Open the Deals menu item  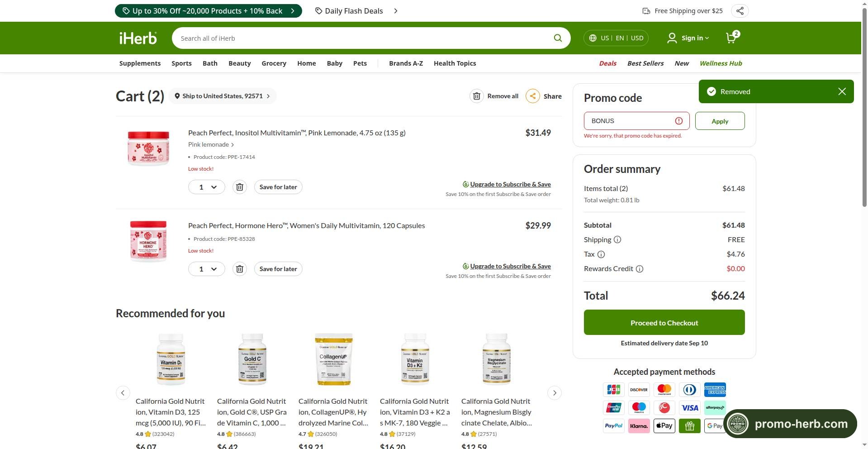(607, 63)
